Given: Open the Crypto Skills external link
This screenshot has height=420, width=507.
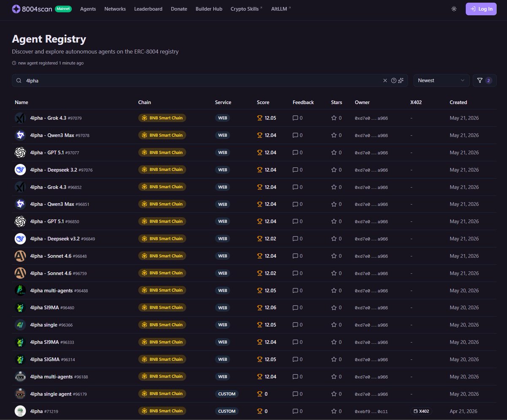Looking at the screenshot, I should point(246,9).
